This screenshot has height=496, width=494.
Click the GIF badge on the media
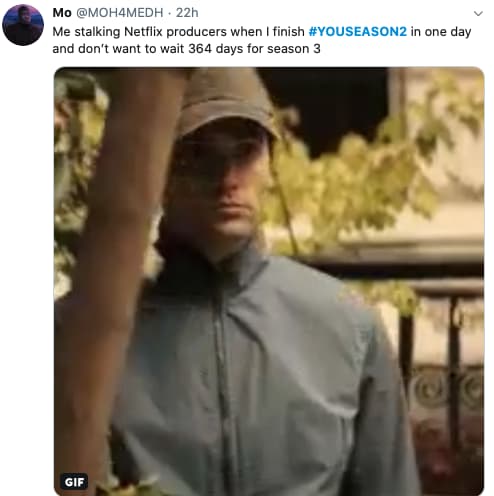pos(74,481)
